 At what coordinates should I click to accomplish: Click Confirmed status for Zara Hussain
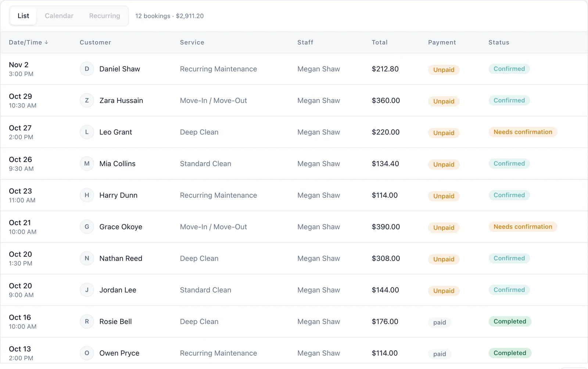[509, 100]
